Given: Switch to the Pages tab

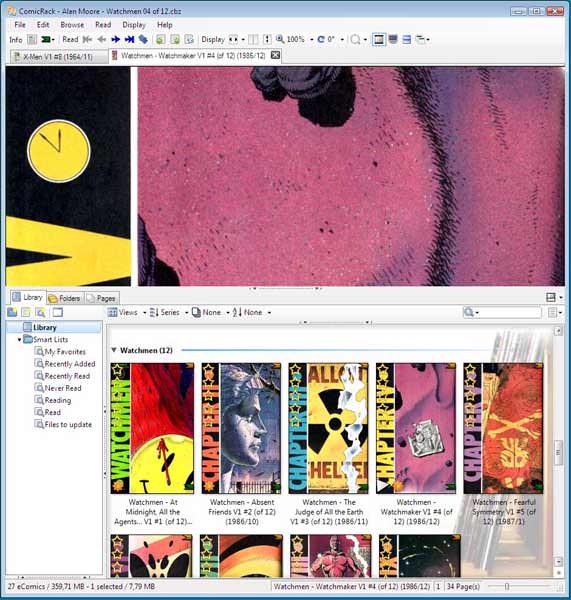Looking at the screenshot, I should (102, 298).
